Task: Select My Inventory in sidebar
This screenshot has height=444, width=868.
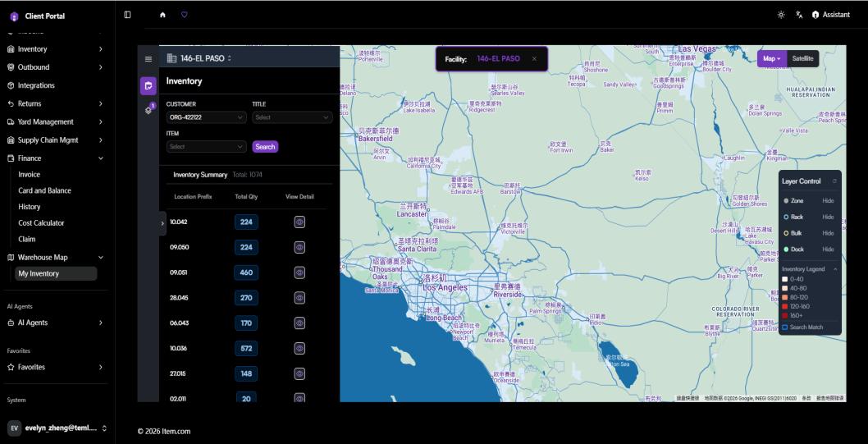Action: (x=56, y=273)
